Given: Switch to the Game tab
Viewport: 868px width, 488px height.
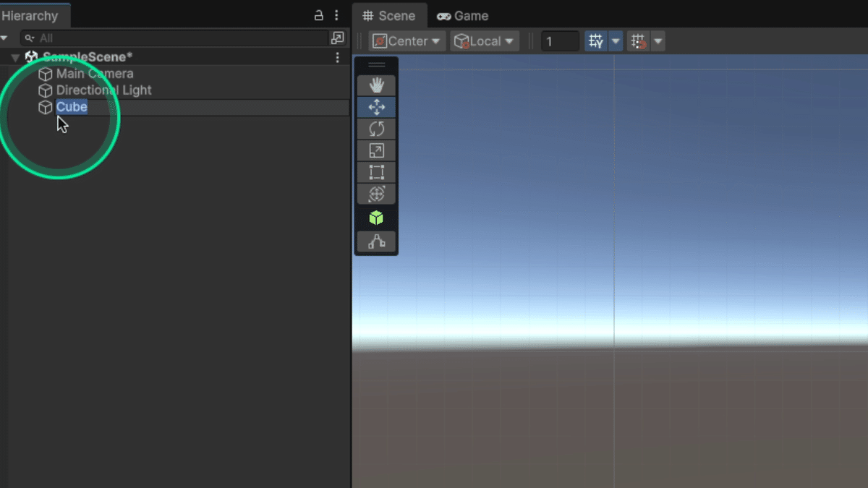Looking at the screenshot, I should tap(463, 15).
